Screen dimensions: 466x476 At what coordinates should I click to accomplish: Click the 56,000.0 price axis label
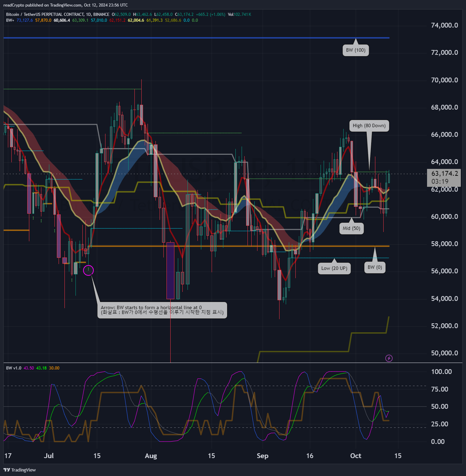[445, 271]
